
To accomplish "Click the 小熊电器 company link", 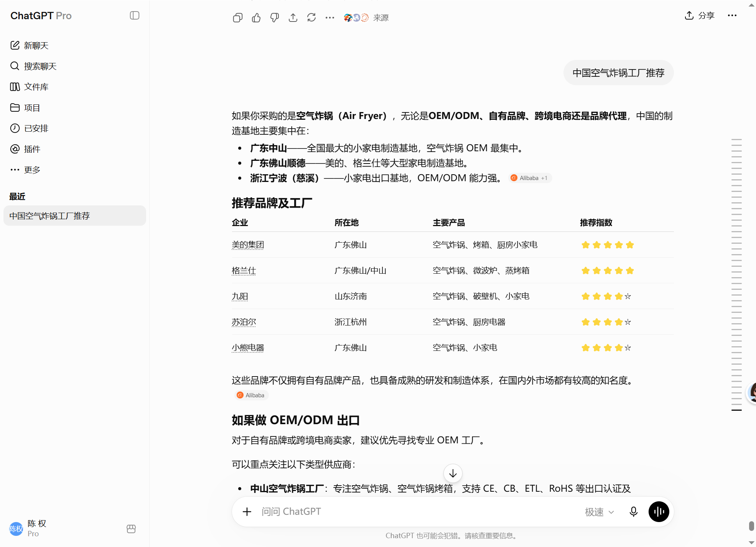I will click(x=248, y=348).
